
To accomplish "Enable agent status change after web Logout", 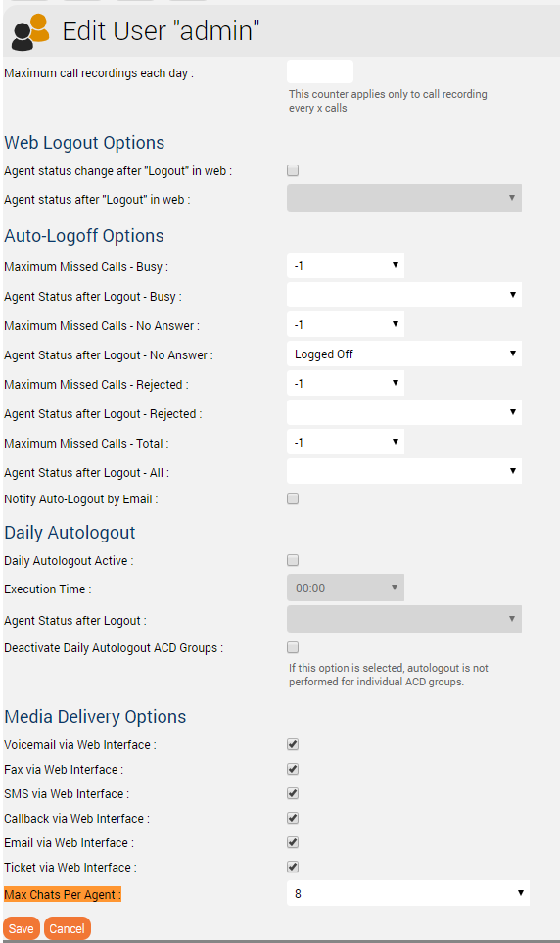I will pos(293,170).
